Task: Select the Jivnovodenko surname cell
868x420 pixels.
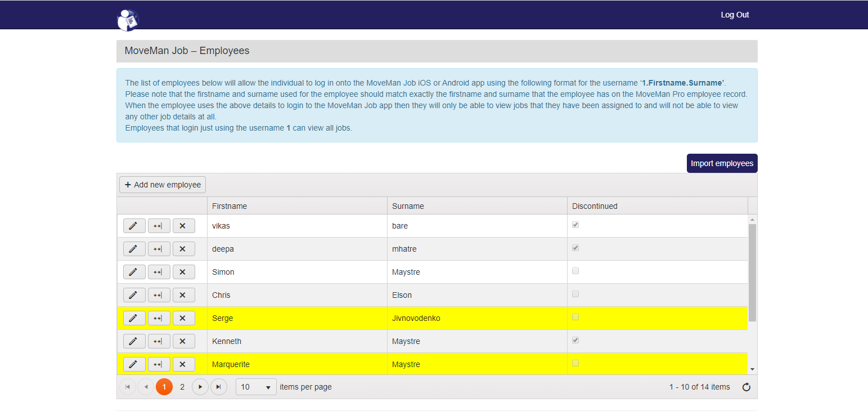Action: [x=477, y=318]
